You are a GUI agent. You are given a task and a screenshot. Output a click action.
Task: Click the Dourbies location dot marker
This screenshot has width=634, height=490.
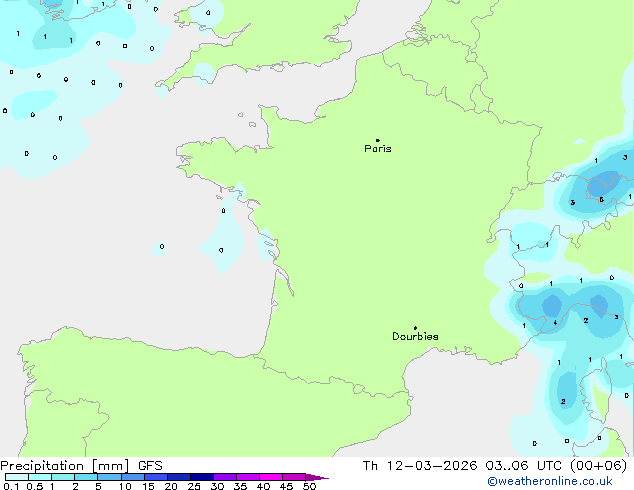(415, 328)
